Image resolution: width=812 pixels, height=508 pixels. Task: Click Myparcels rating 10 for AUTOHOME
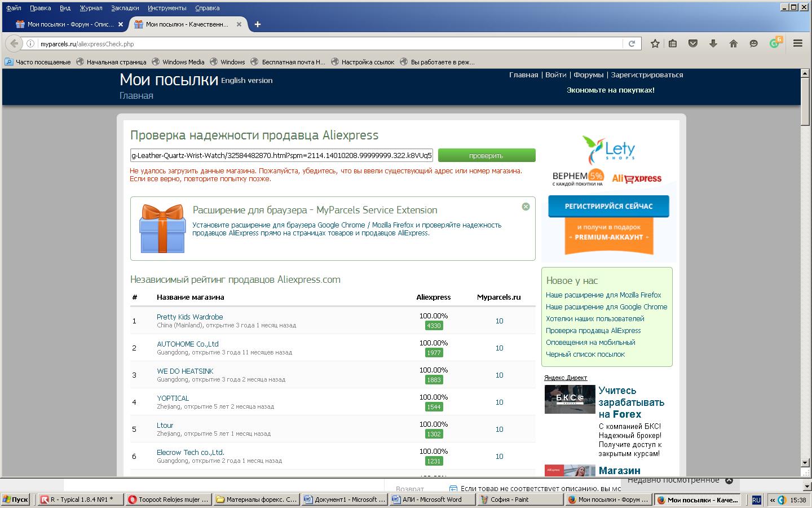pyautogui.click(x=499, y=348)
